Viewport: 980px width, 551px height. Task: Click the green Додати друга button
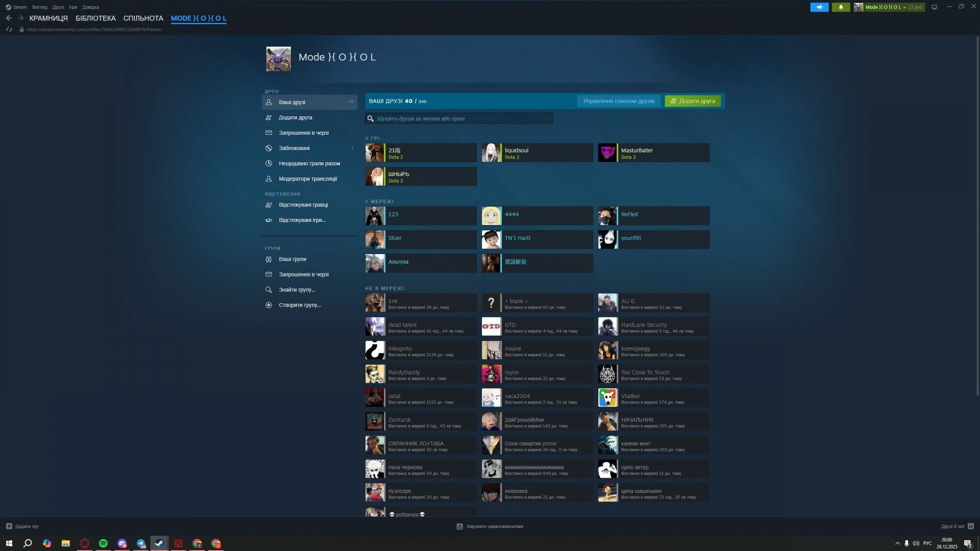[693, 101]
